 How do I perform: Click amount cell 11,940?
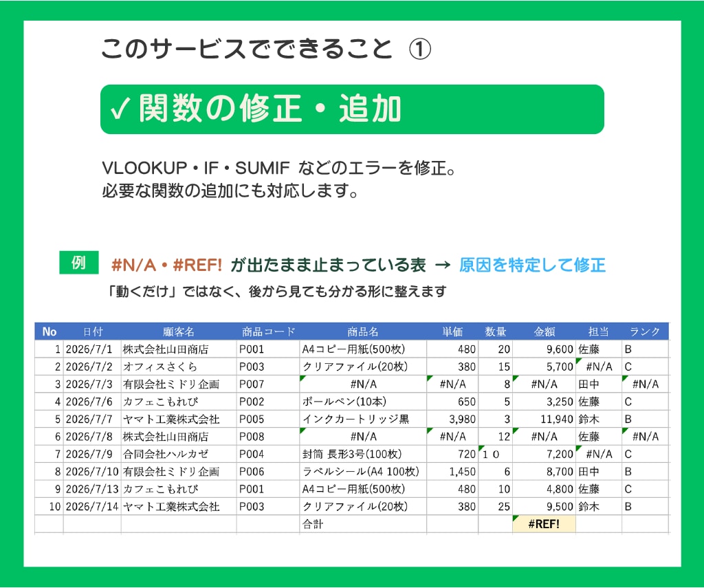[x=544, y=419]
